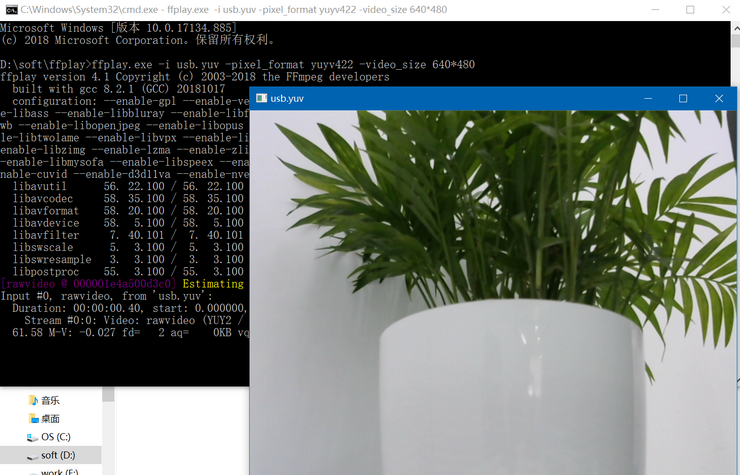Click the purple rawvideo address text
The height and width of the screenshot is (475, 740).
(x=88, y=284)
